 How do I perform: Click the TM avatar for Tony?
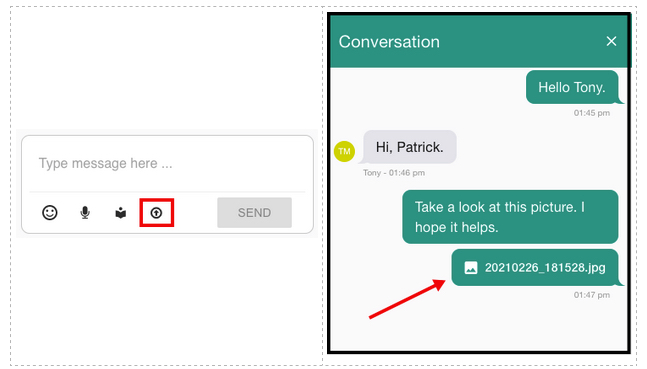(x=344, y=151)
